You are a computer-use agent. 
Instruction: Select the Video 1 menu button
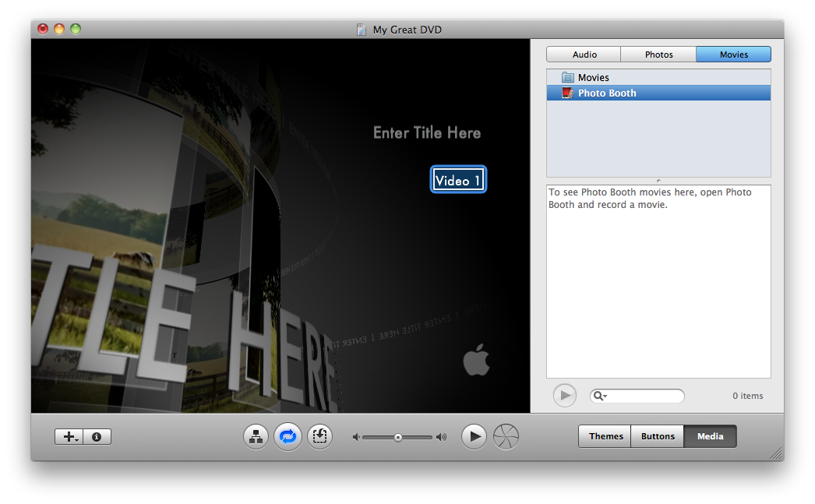click(x=458, y=178)
